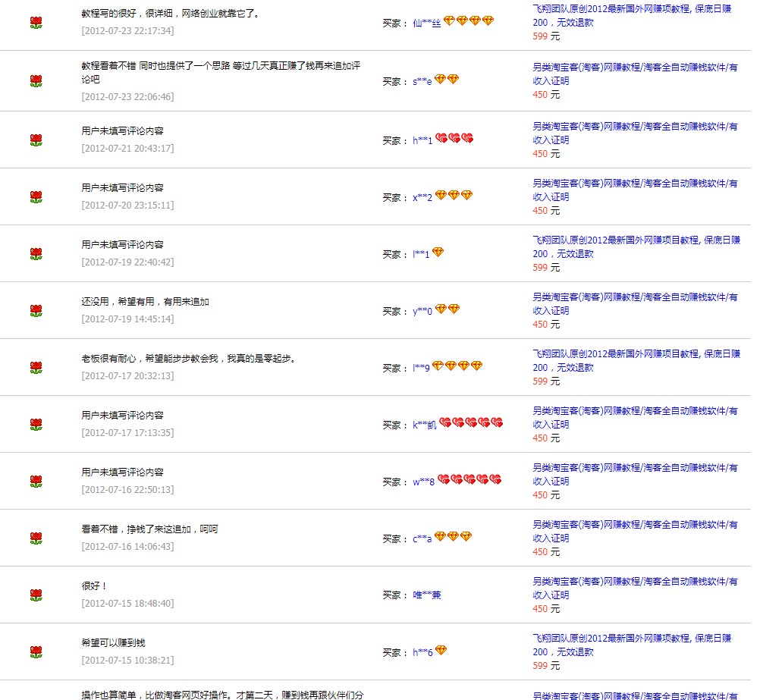Click the diamond credit icons next to s**e
The width and height of the screenshot is (760, 700).
tap(447, 80)
